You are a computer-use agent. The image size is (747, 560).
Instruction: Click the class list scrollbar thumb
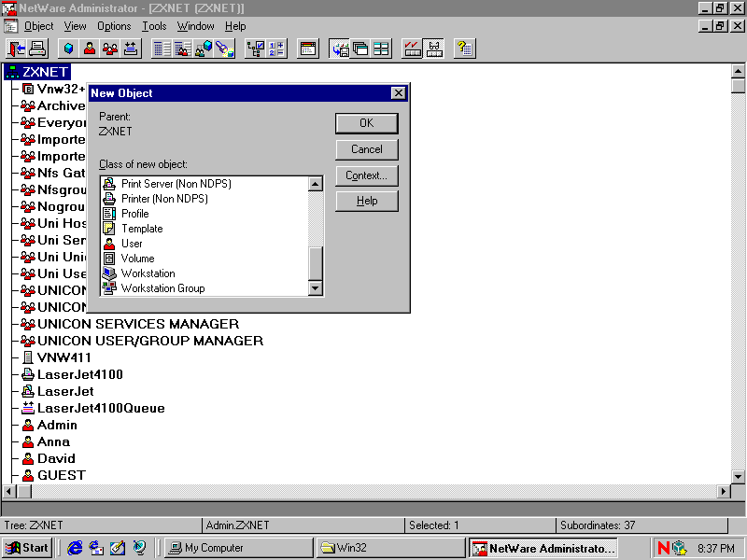pyautogui.click(x=316, y=263)
